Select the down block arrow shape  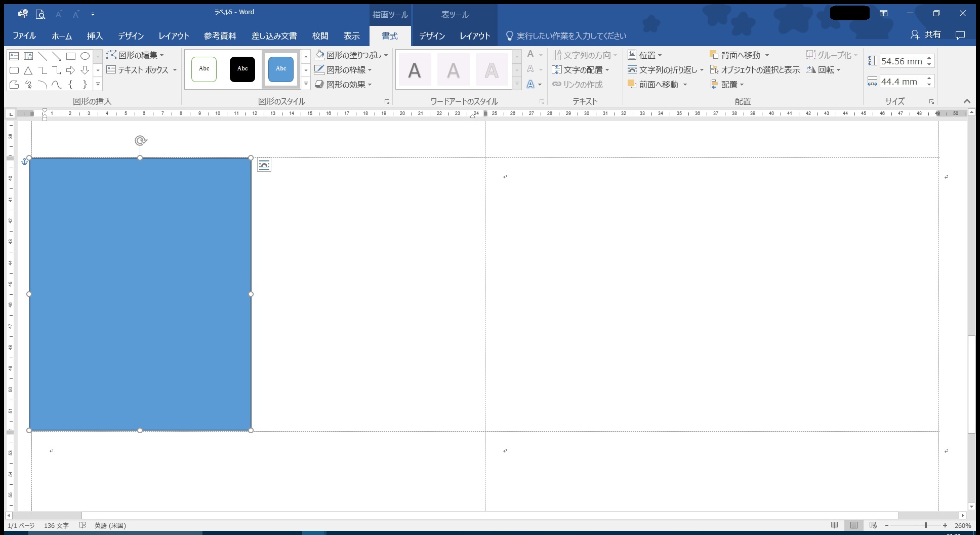tap(85, 70)
